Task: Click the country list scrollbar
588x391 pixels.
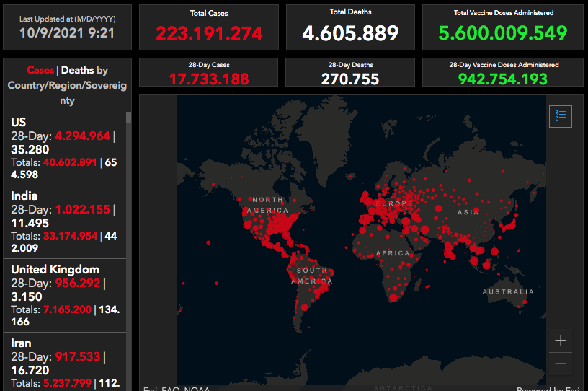Action: pos(129,216)
